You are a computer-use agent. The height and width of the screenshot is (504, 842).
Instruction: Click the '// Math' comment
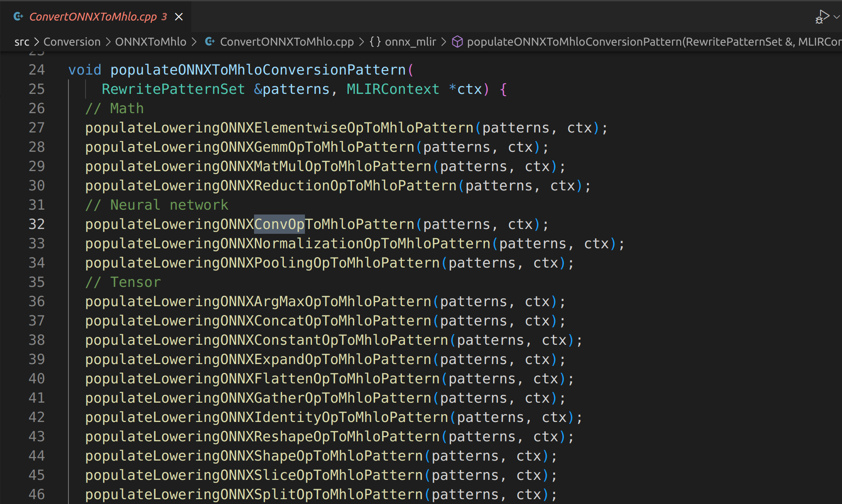coord(115,108)
